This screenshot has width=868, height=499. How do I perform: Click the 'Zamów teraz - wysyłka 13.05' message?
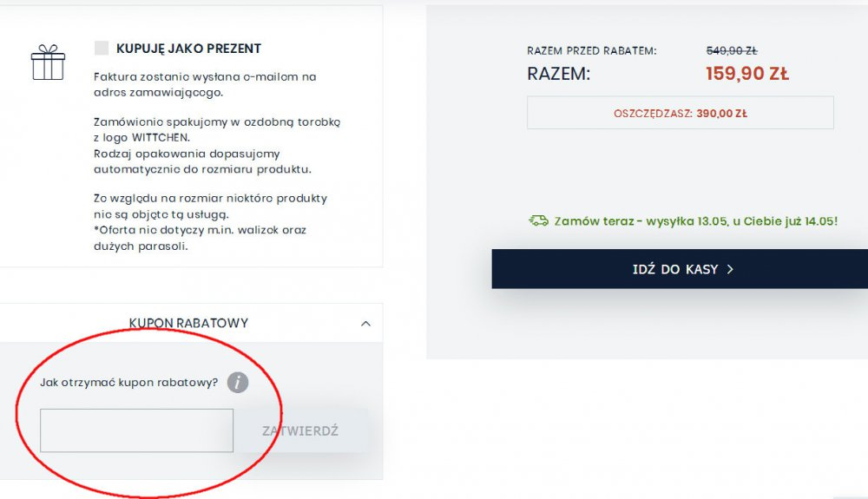(695, 221)
